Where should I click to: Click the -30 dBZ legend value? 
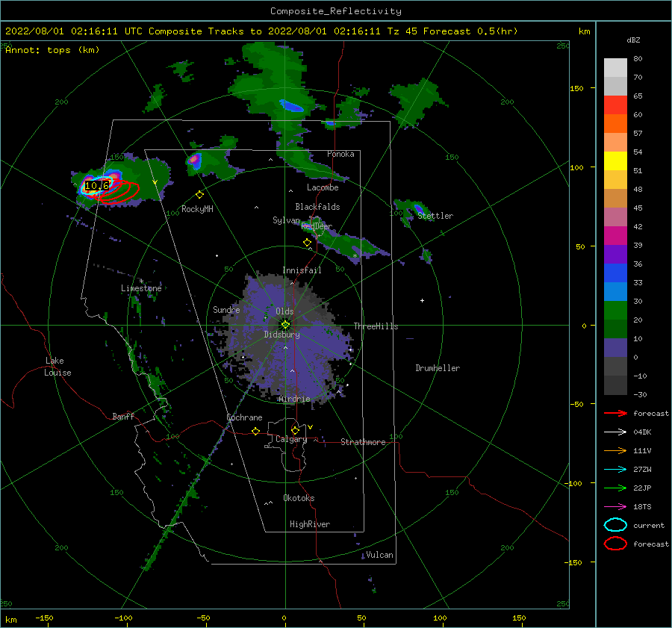[640, 395]
